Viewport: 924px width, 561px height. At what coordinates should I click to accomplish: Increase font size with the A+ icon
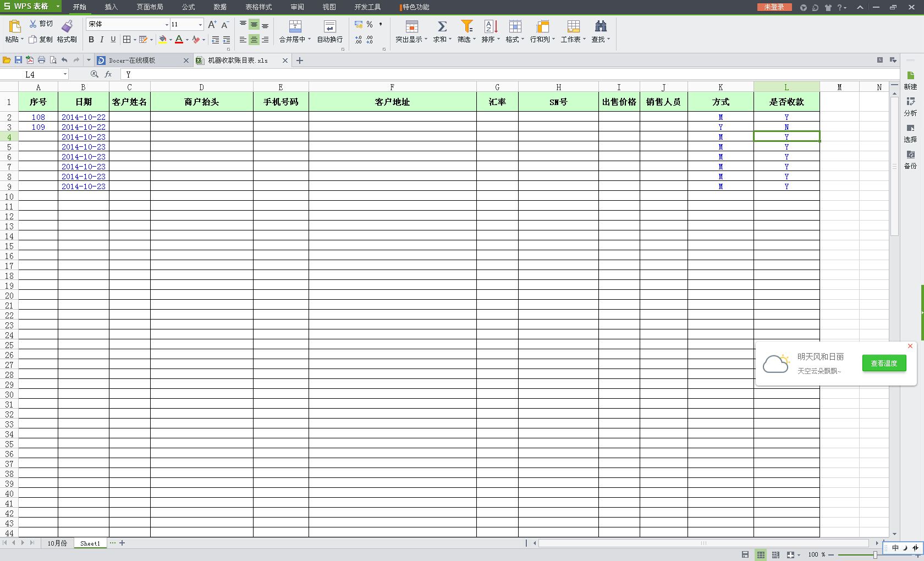pos(212,24)
